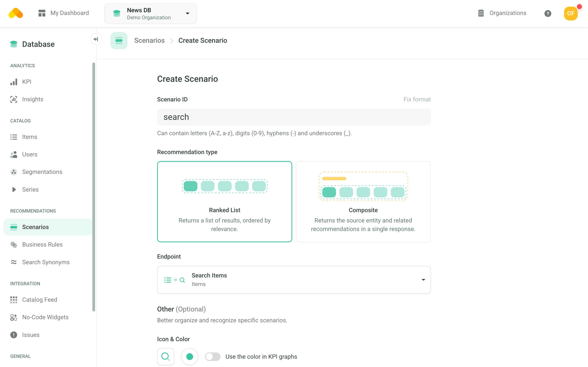Open the OF user avatar menu
The image size is (588, 367).
tap(570, 13)
